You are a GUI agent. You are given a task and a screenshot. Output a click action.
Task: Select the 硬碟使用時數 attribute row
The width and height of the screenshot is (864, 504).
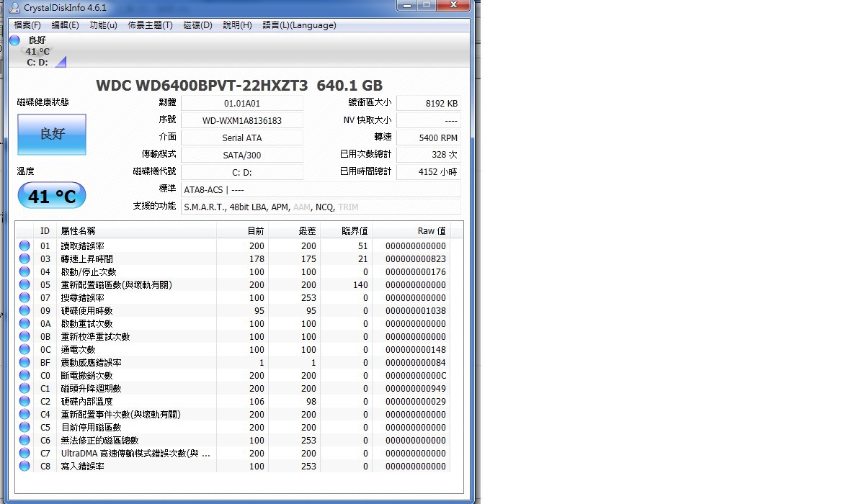pos(233,310)
